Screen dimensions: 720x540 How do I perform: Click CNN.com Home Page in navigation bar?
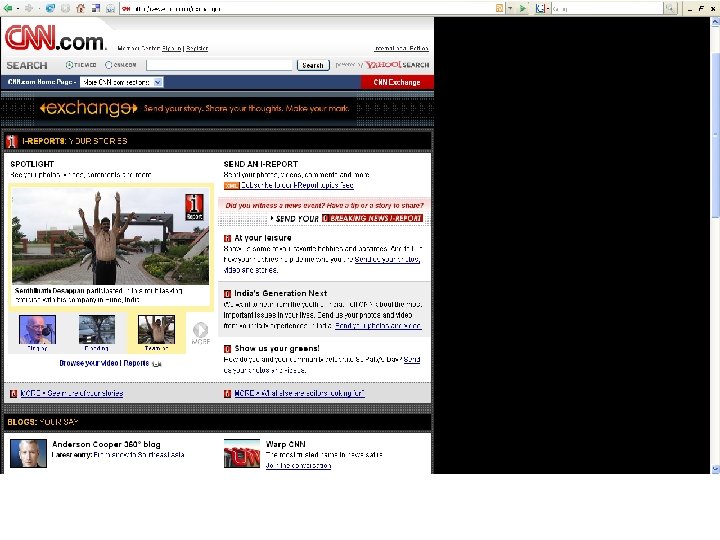point(40,82)
